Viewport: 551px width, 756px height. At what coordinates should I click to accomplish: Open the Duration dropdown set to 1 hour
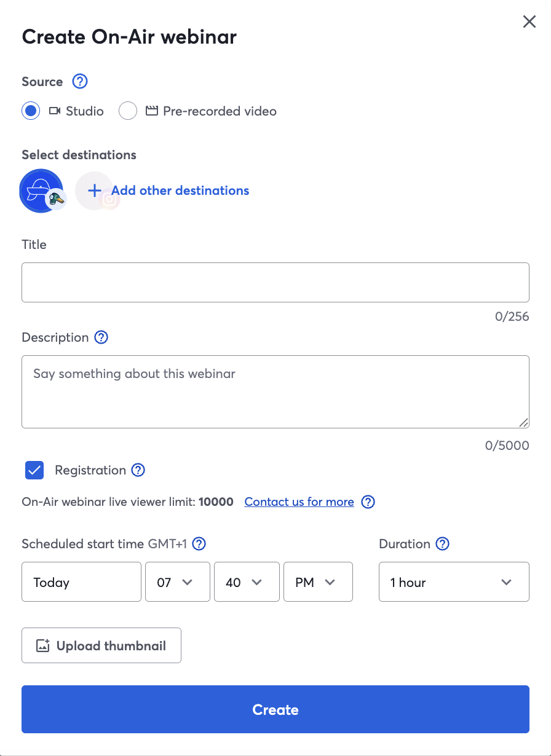point(454,581)
